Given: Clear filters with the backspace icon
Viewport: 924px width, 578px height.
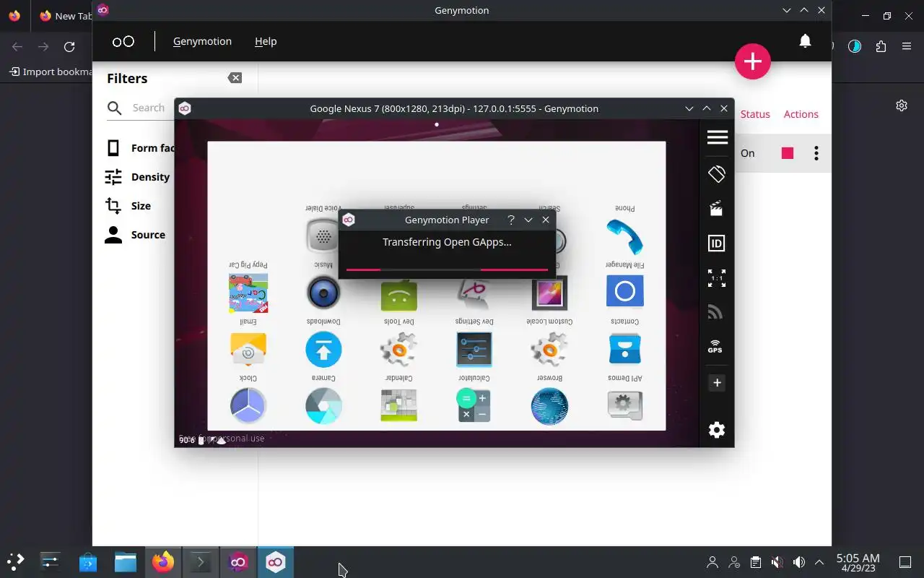Looking at the screenshot, I should click(x=235, y=78).
